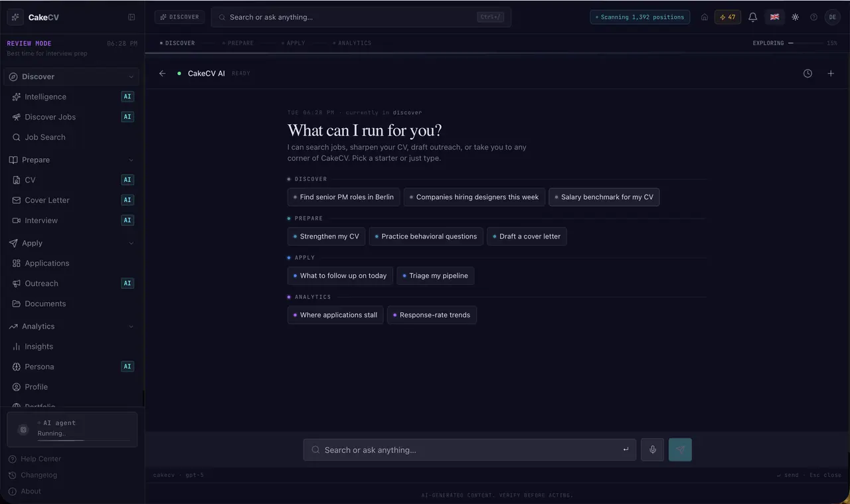Viewport: 850px width, 504px height.
Task: Open the Intelligence sparkle icon
Action: [x=17, y=97]
